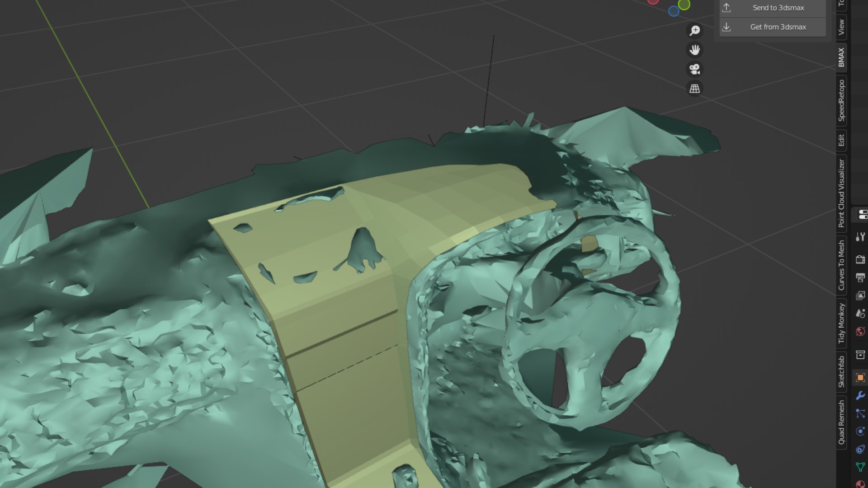Open the Sketchfab sidebar tab
The width and height of the screenshot is (868, 488).
tap(841, 371)
